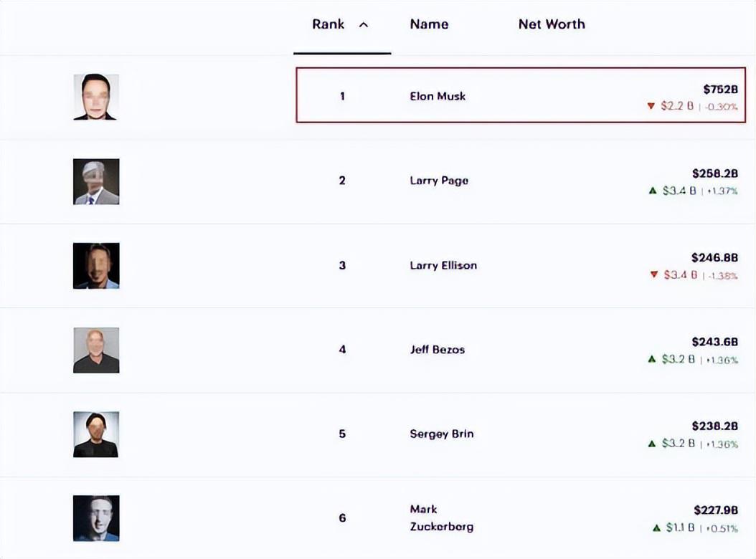This screenshot has width=756, height=559.
Task: Click the Jeff Bezos name link
Action: [438, 350]
